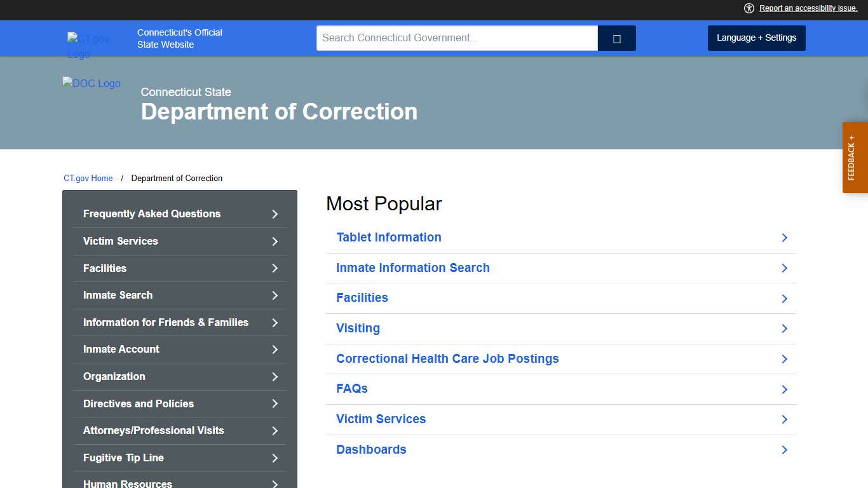This screenshot has height=488, width=868.
Task: Expand Directives and Policies in the sidebar
Action: (179, 403)
